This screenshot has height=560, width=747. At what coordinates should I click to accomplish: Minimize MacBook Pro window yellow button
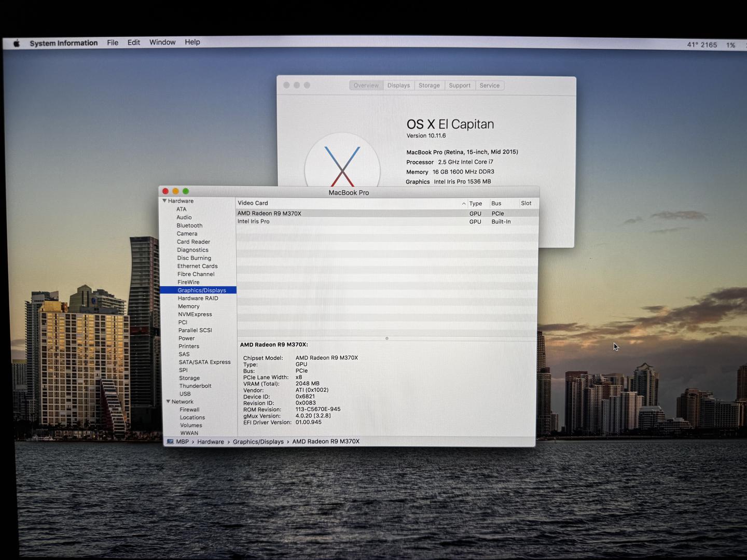pos(176,191)
